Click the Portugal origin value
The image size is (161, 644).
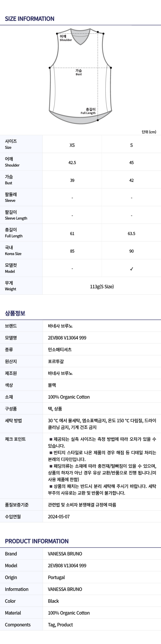click(x=56, y=578)
